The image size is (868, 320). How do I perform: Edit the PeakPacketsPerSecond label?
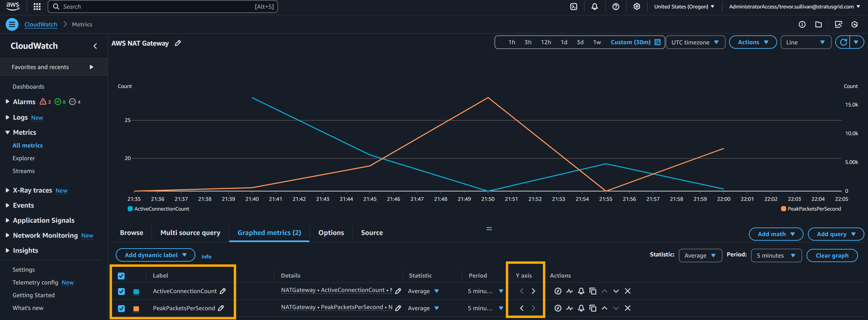point(221,308)
